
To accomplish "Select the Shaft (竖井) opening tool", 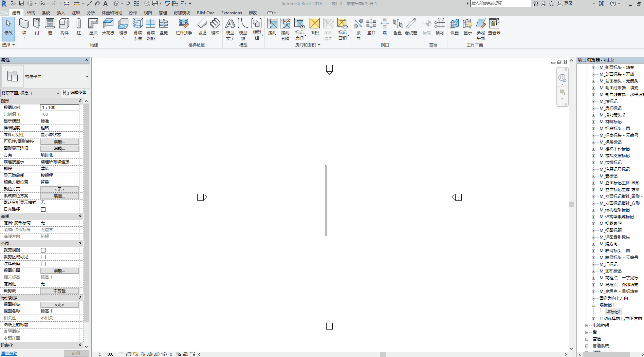I will (x=371, y=27).
